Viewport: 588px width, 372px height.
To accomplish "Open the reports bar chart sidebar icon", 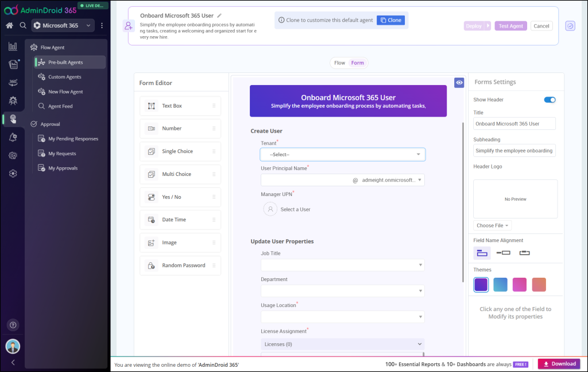I will coord(13,46).
